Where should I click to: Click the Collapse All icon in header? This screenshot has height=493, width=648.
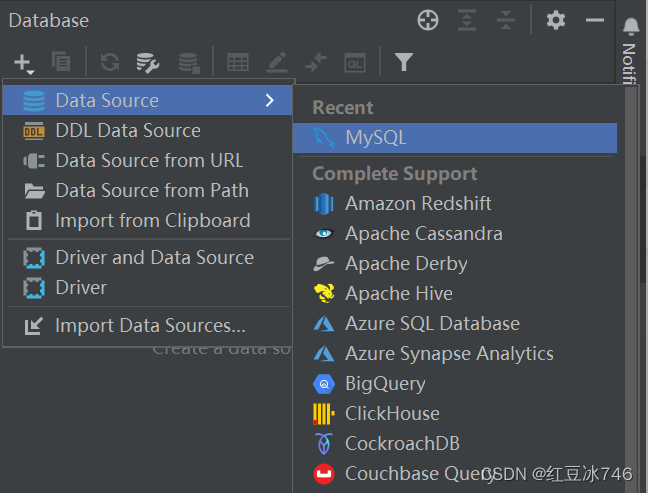506,20
